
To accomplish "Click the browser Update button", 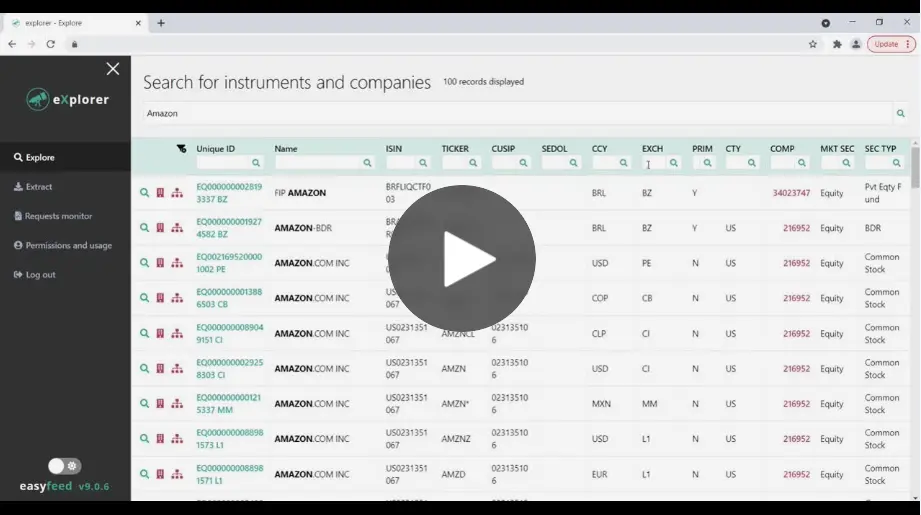I will pos(891,44).
